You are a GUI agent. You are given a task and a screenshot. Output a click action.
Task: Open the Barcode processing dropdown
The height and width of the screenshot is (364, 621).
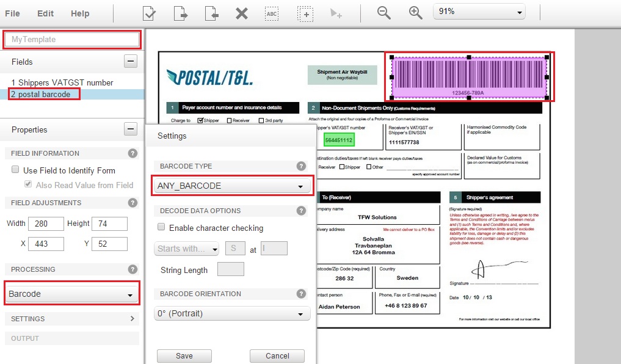71,294
